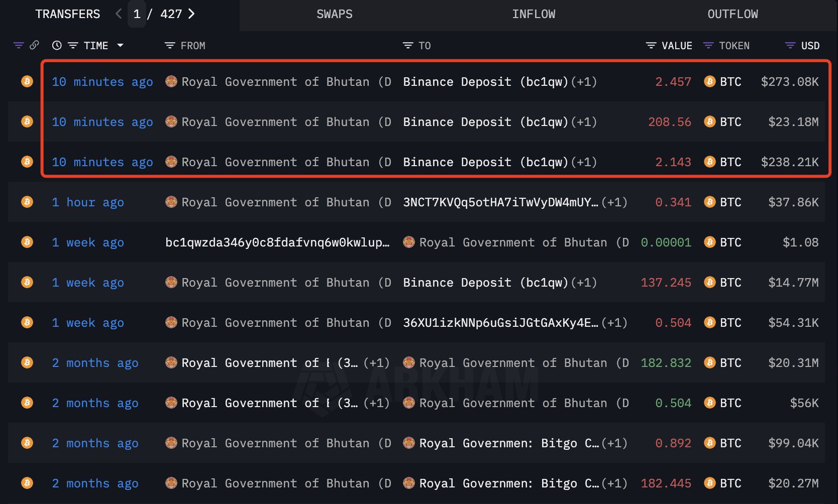
Task: Expand (+1) on the 182.832 row sender
Action: 376,363
